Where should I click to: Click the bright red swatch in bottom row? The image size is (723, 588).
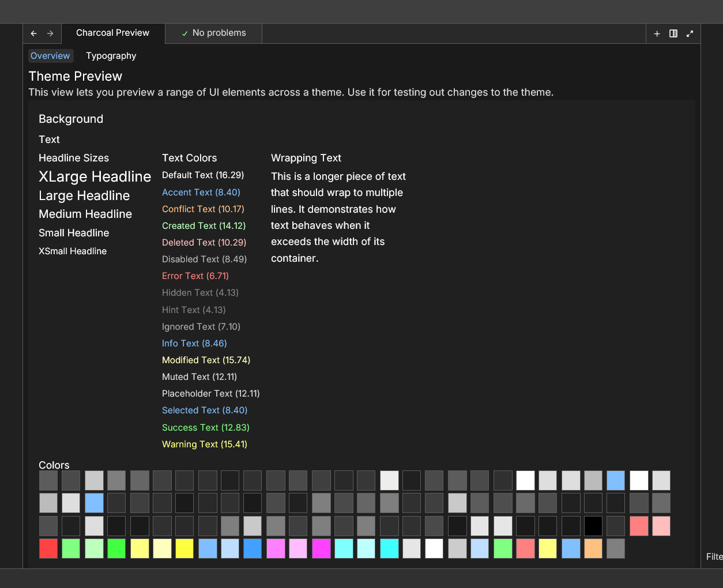[48, 548]
